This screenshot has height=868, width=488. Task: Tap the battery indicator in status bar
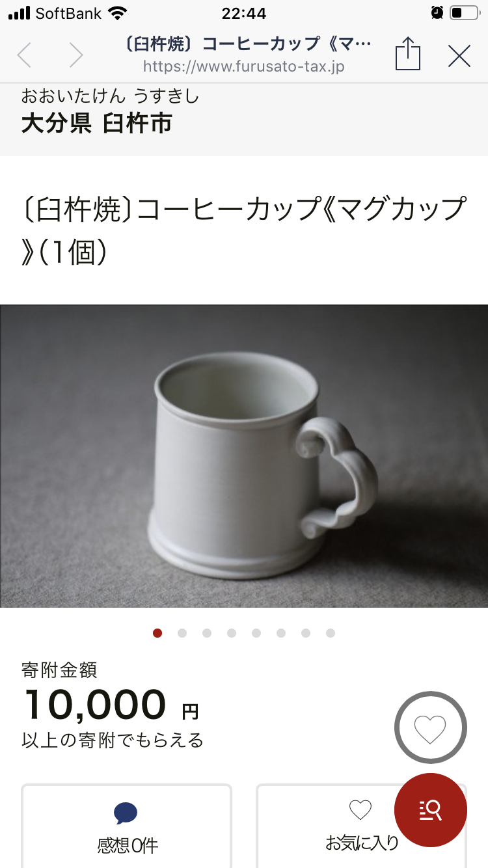(464, 13)
